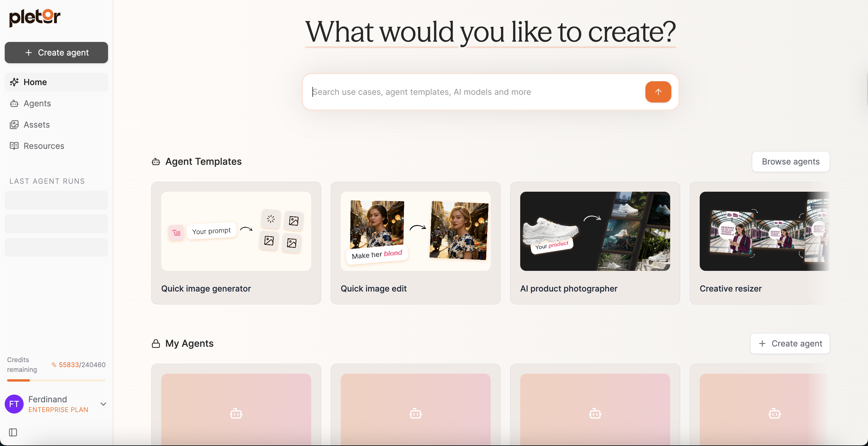The height and width of the screenshot is (446, 868).
Task: Click the Agents robot icon in sidebar
Action: 14,103
